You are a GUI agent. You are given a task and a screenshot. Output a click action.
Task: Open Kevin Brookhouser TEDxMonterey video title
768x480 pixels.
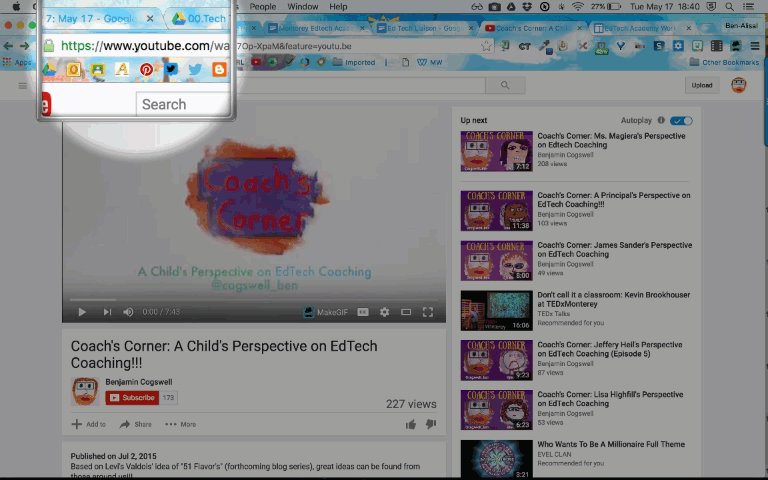tap(614, 299)
